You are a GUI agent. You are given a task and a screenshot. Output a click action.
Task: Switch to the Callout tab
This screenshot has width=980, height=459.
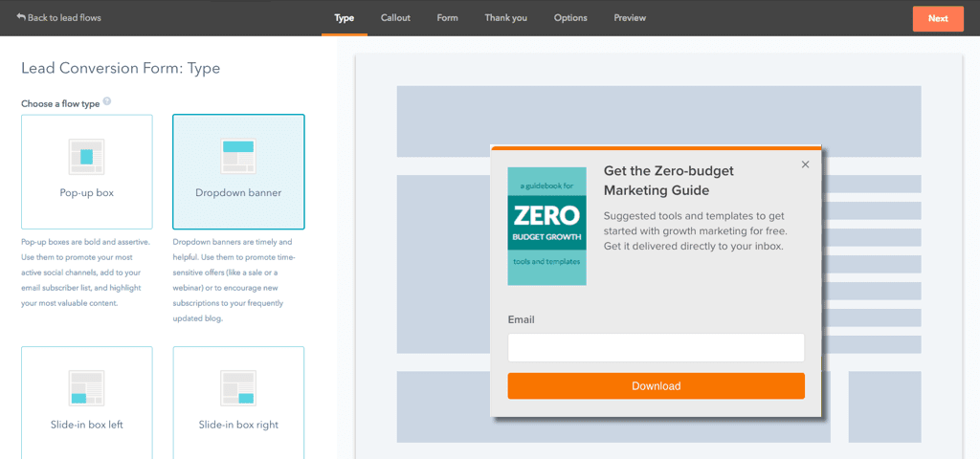click(395, 17)
